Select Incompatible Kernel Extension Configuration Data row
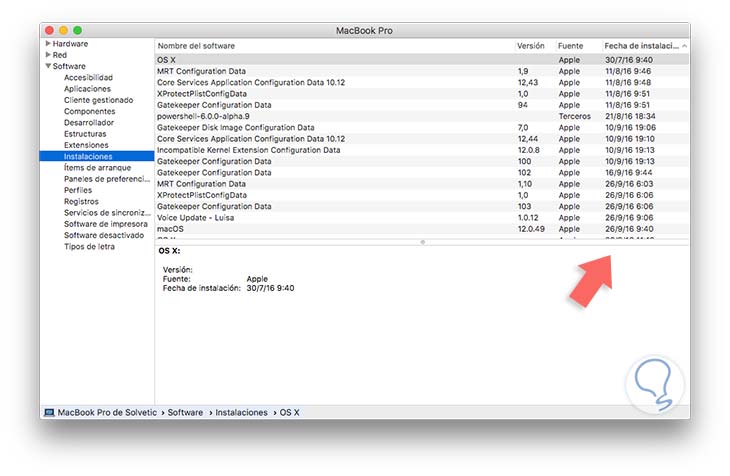Screen dimensions: 730x476 [x=422, y=150]
